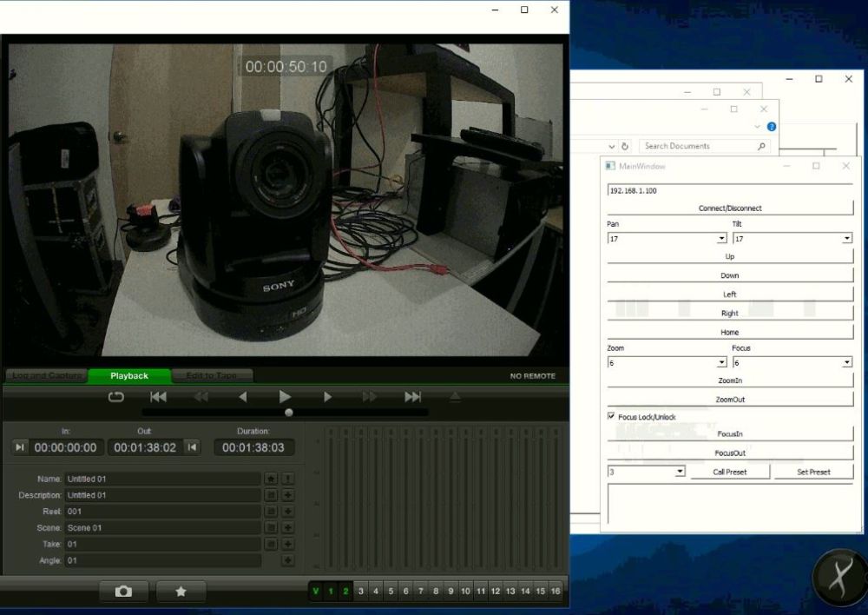Switch to the Playback tab
Viewport: 868px width, 615px height.
[x=129, y=375]
